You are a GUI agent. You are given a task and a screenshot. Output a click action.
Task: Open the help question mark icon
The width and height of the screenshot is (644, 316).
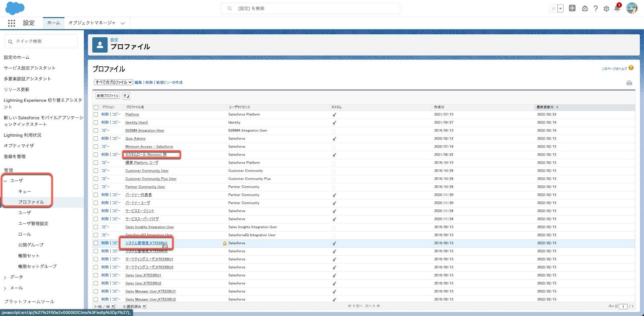(x=596, y=8)
